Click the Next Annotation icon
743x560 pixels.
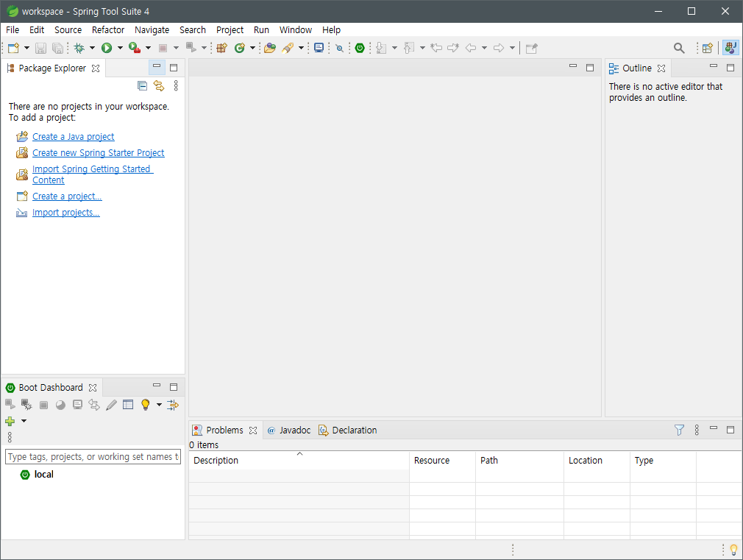coord(381,48)
